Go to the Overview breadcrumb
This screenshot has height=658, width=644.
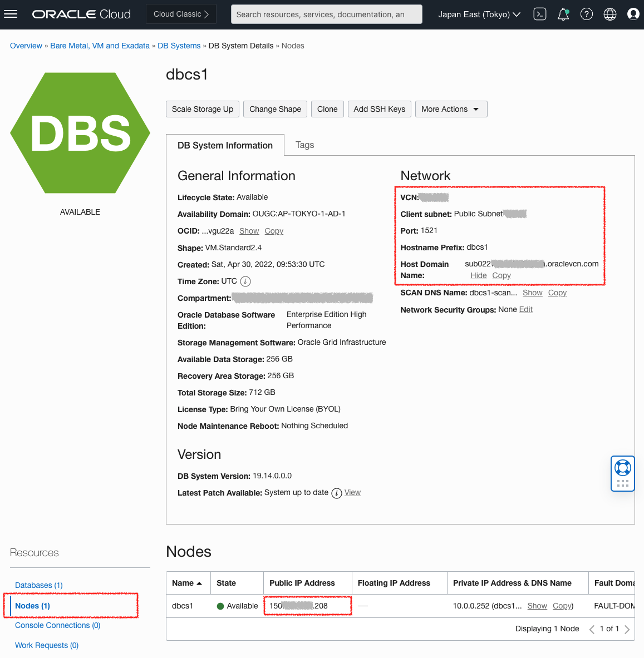click(x=26, y=46)
